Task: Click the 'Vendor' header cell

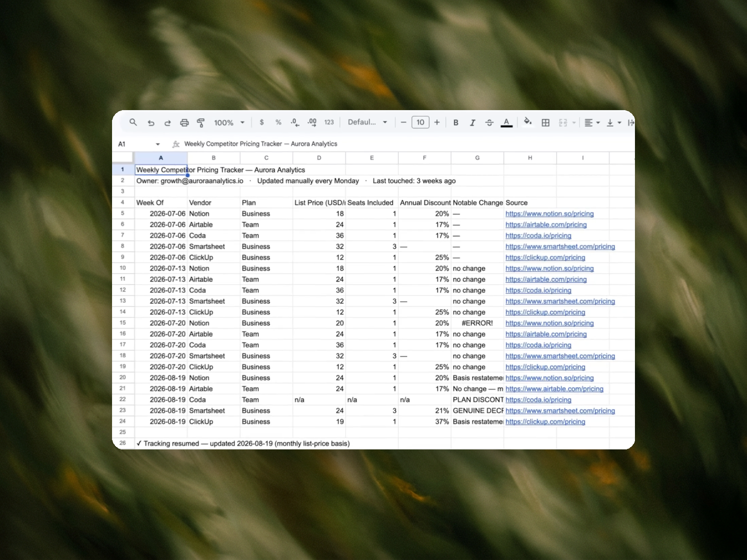Action: [x=214, y=203]
